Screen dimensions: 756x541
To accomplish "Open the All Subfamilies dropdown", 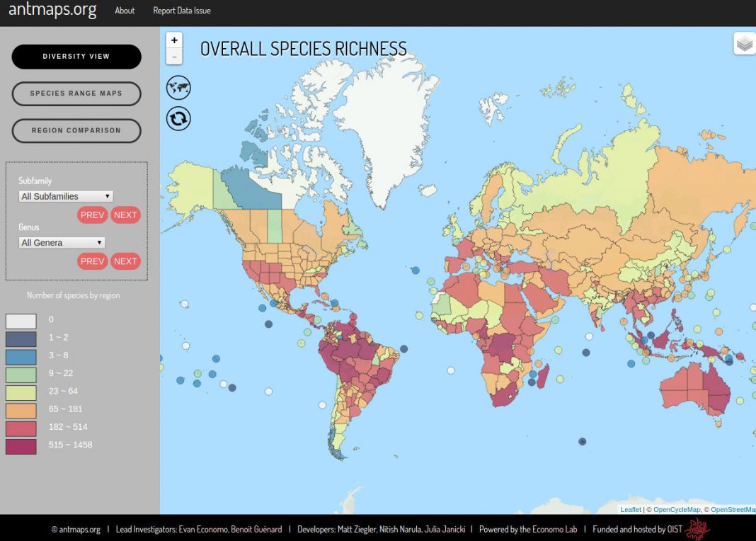I will pyautogui.click(x=66, y=196).
